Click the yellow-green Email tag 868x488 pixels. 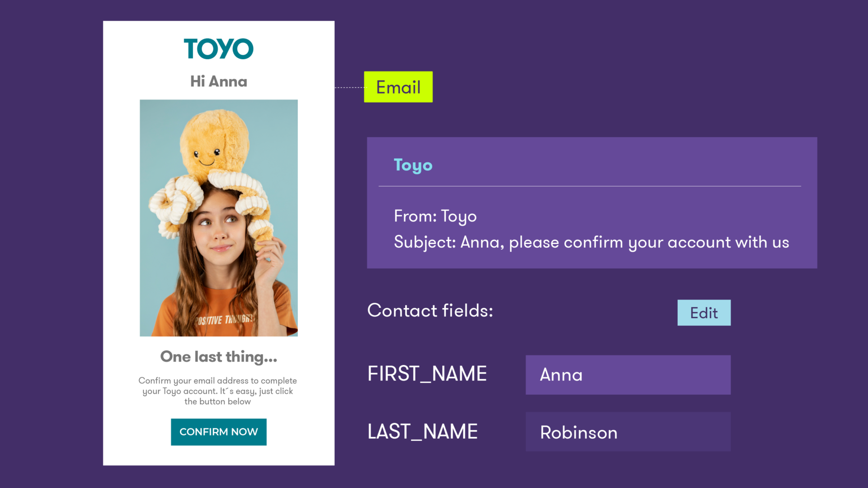point(398,87)
